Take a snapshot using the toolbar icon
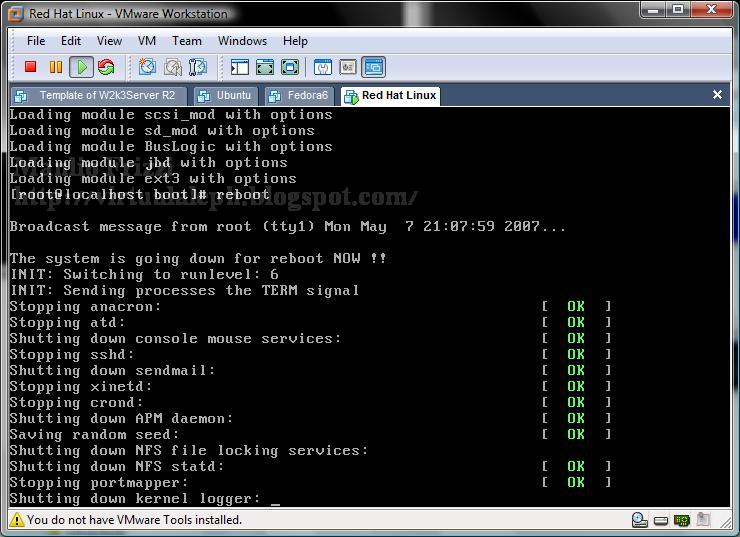 click(147, 67)
